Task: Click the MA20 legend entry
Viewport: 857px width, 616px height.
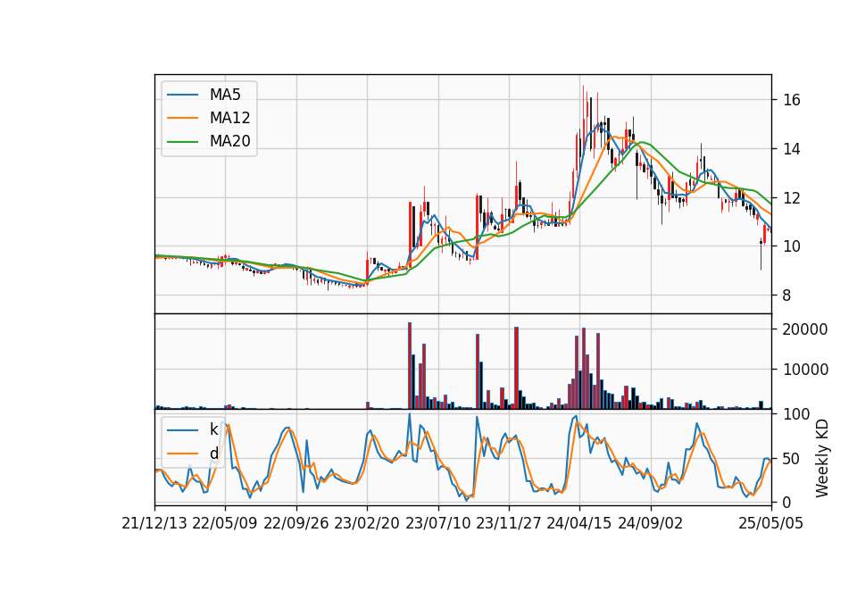Action: click(210, 141)
